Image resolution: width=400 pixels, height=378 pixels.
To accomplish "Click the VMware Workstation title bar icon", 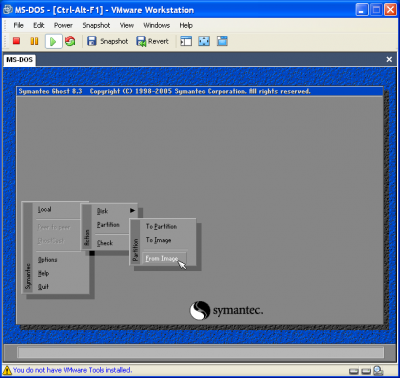I will 8,9.
